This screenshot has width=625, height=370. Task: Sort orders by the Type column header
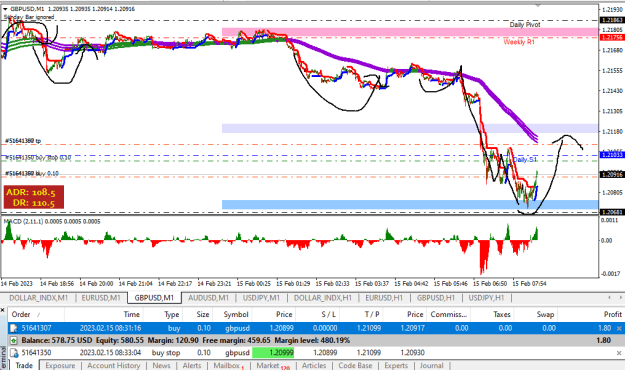coord(163,315)
